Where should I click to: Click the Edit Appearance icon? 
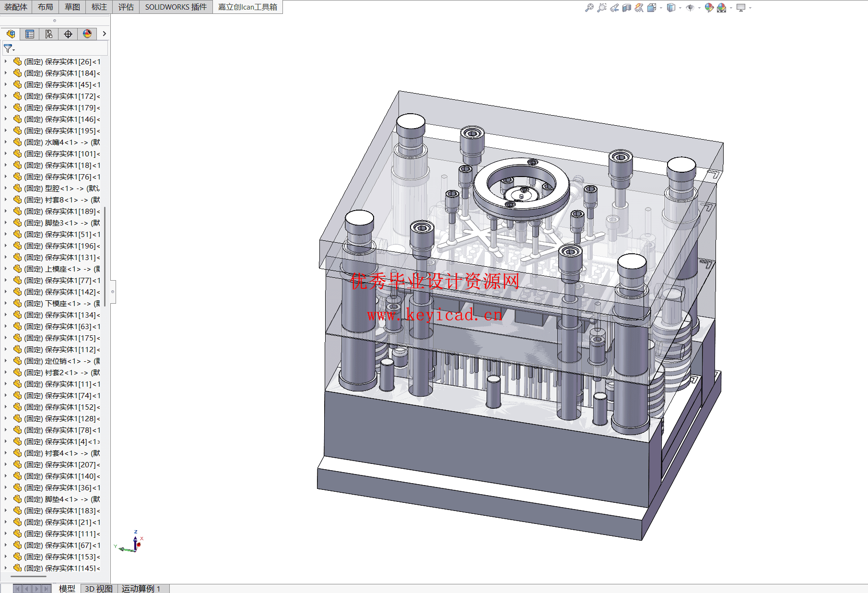(x=709, y=8)
